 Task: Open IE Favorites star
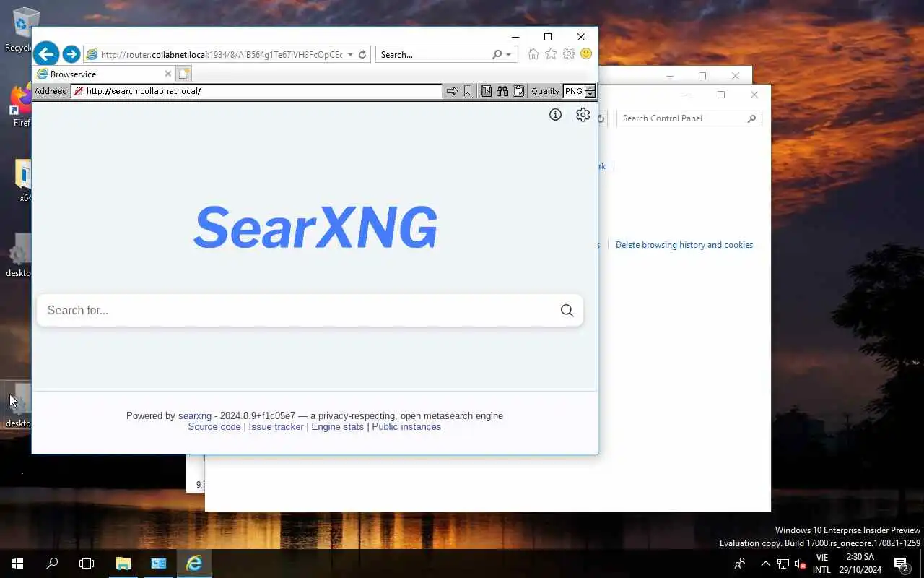551,54
